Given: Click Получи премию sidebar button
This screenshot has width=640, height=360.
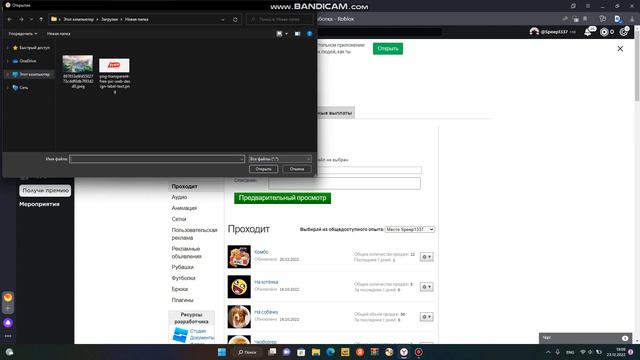Looking at the screenshot, I should [45, 191].
